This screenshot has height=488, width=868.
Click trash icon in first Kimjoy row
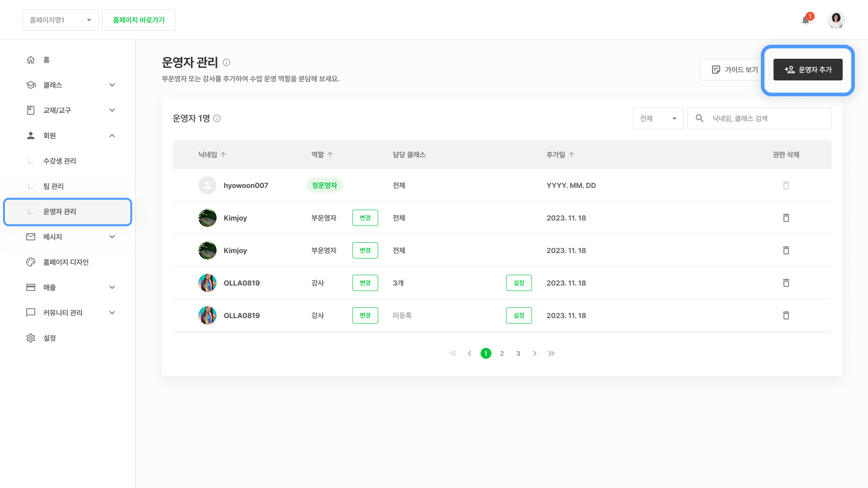point(786,218)
